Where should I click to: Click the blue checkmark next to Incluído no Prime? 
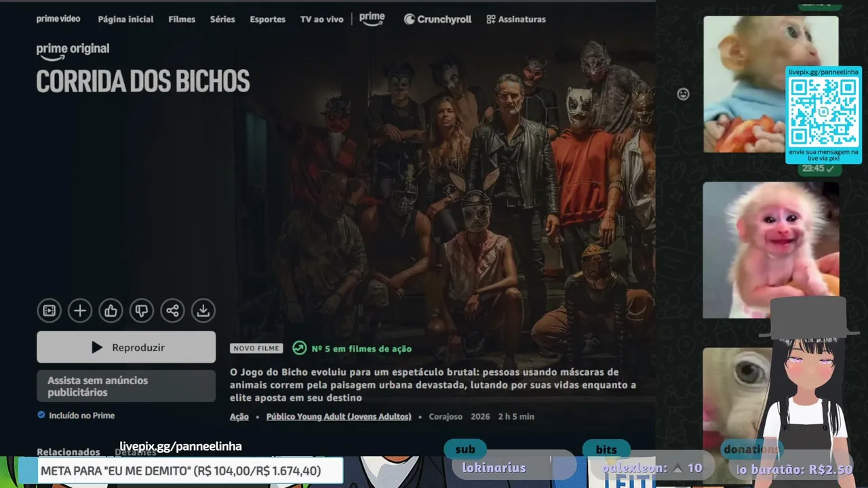(41, 415)
